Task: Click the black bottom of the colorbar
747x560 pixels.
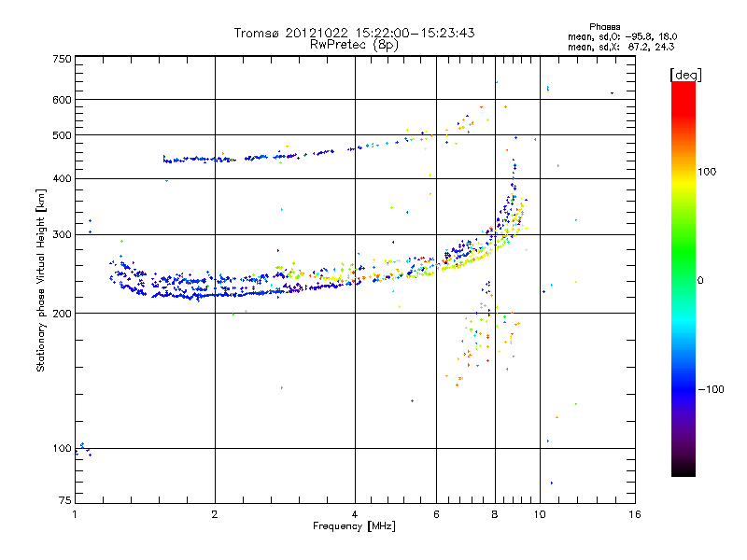Action: [684, 469]
